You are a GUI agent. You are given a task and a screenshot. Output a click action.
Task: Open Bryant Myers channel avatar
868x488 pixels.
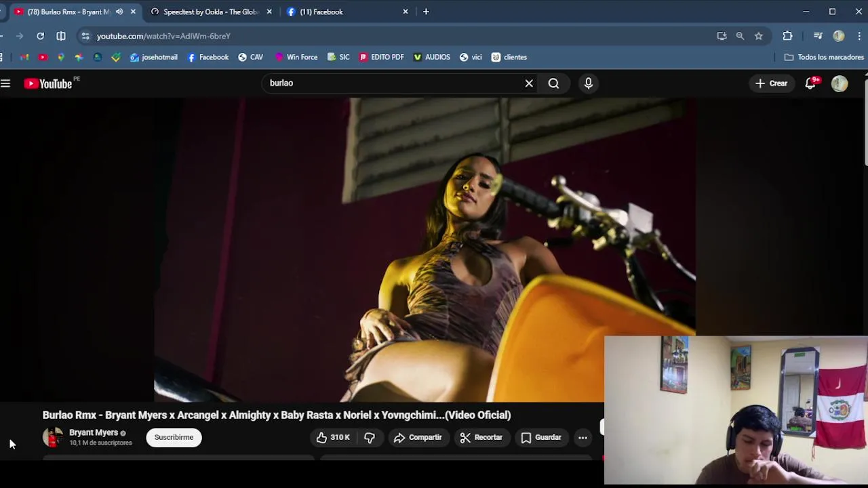click(53, 437)
